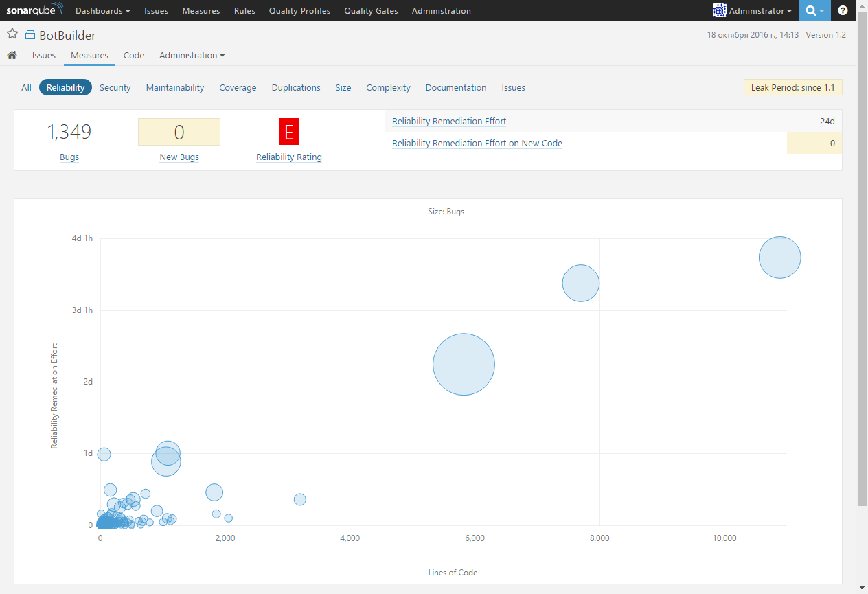Open the global search magnifier
Viewport: 868px width, 594px height.
pyautogui.click(x=810, y=10)
